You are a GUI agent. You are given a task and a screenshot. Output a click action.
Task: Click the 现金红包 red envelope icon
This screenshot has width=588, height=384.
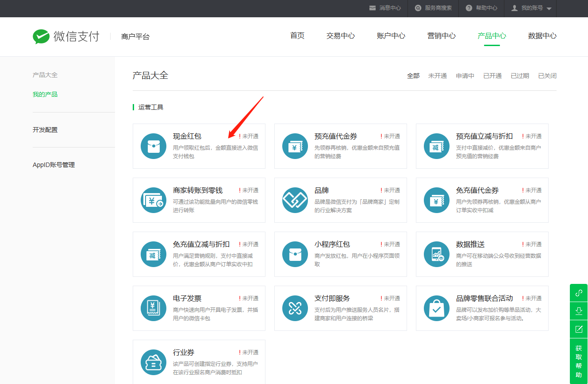coord(154,146)
